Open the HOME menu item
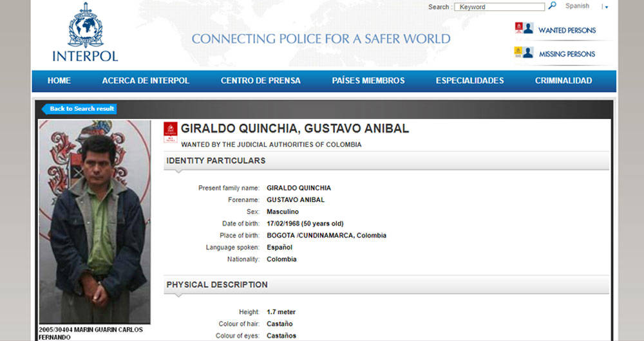The image size is (644, 341). [x=59, y=81]
